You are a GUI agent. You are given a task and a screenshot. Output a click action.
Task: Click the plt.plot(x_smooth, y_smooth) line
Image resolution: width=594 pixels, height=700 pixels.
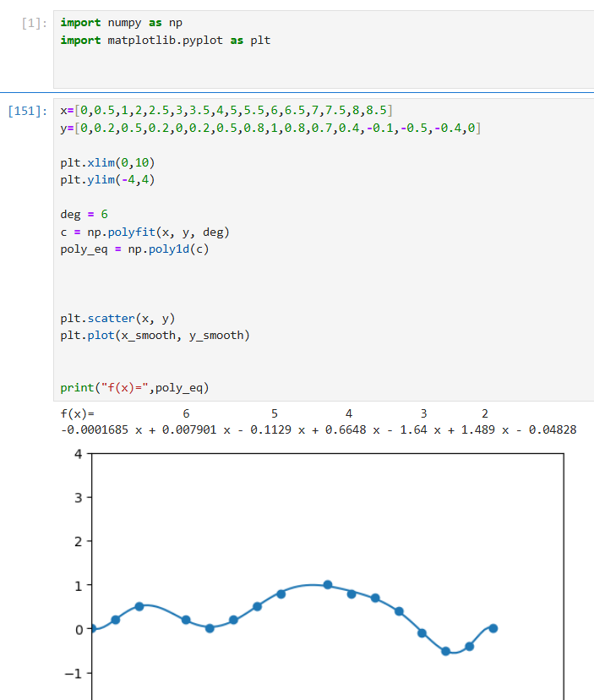[155, 336]
